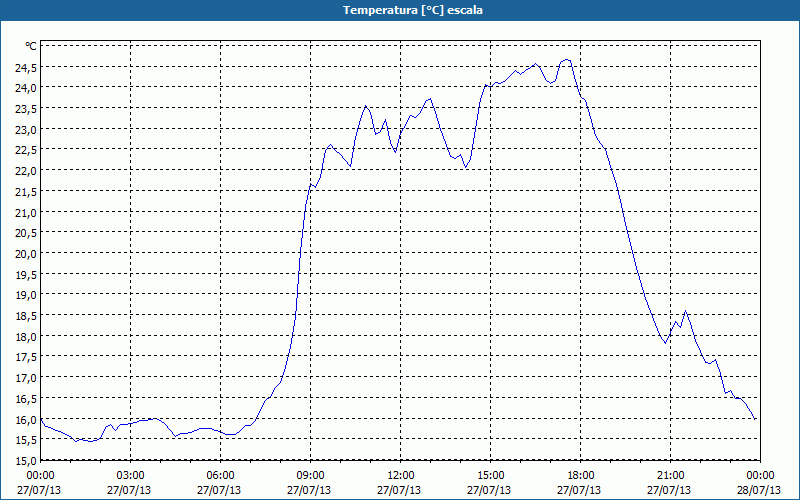The width and height of the screenshot is (800, 500).
Task: Click the 28/07/13 date label
Action: pos(759,490)
